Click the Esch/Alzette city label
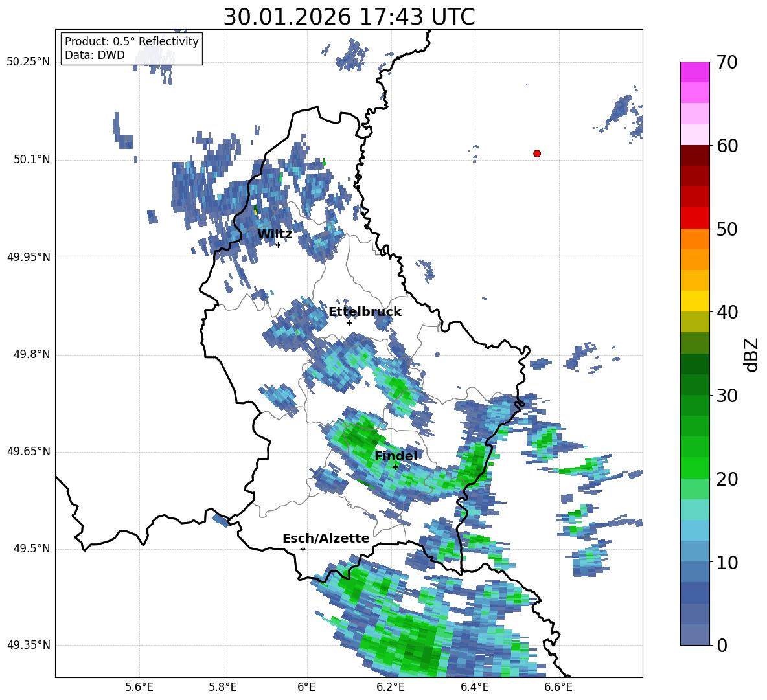The width and height of the screenshot is (767, 700). tap(326, 538)
